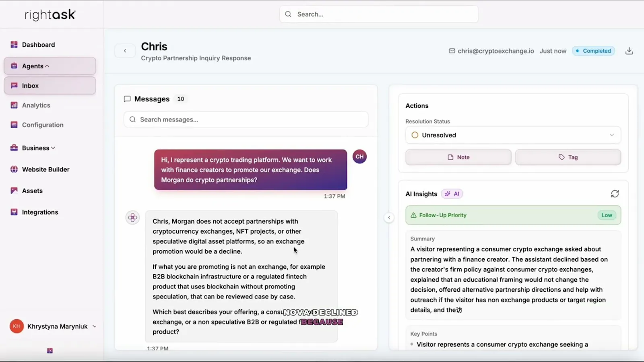Screen dimensions: 644x362
Task: Open the Resolution Status Unresolved dropdown
Action: click(513, 135)
